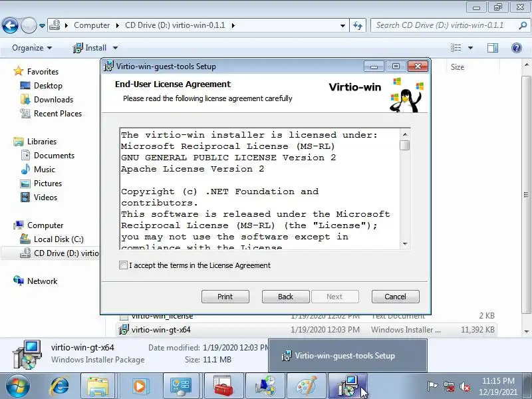Toggle the preview pane icon
Image resolution: width=532 pixels, height=399 pixels.
point(493,48)
